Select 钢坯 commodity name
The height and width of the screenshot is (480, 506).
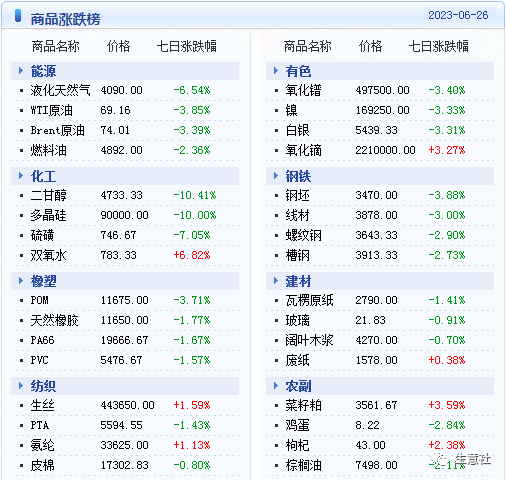click(x=297, y=195)
